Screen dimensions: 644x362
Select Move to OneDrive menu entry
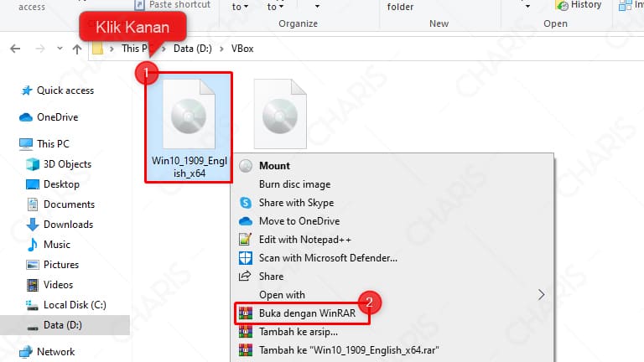299,221
